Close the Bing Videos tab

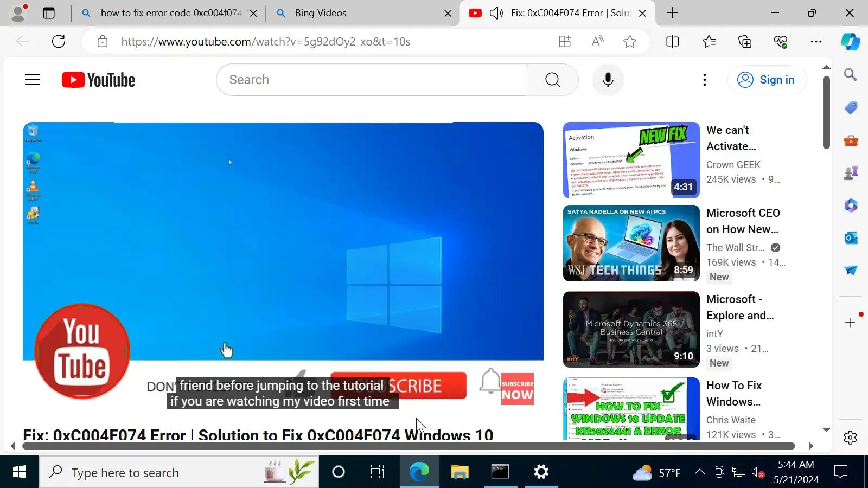pyautogui.click(x=448, y=13)
